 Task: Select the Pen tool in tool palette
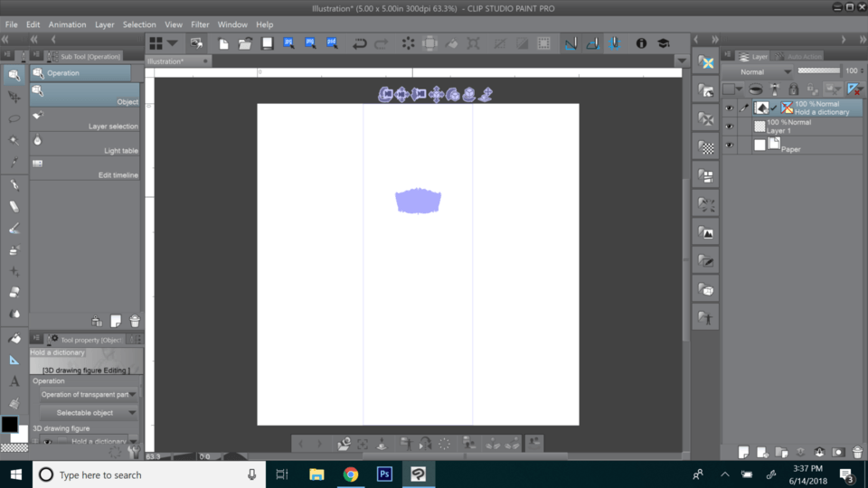[14, 184]
